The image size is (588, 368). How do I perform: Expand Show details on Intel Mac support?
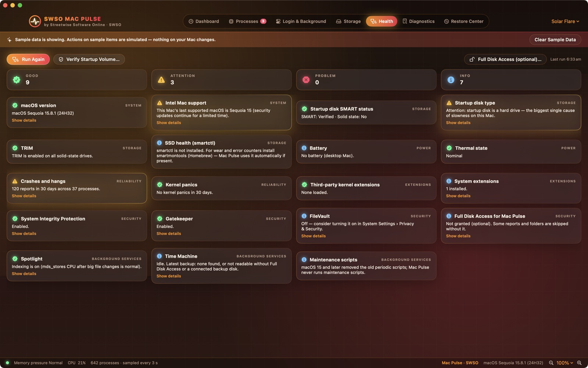pyautogui.click(x=169, y=123)
